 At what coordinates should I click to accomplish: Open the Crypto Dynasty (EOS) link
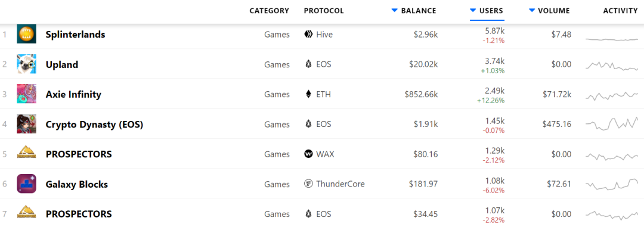(94, 124)
